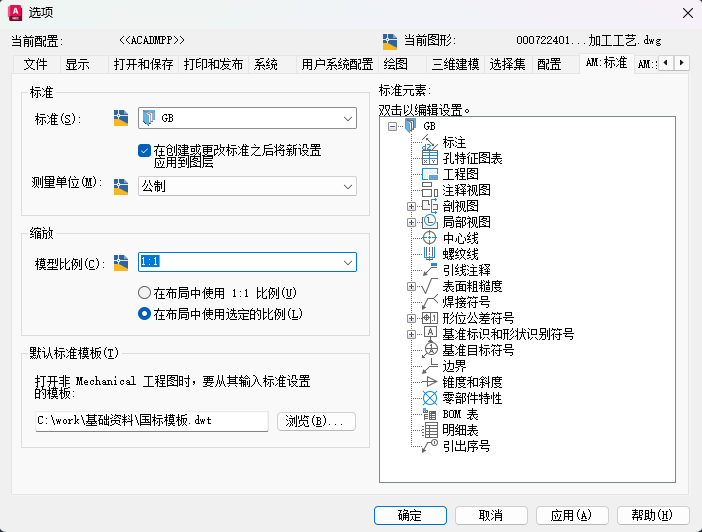Click the 工程图 drawing icon
Screen dimensions: 702x532
pos(430,174)
